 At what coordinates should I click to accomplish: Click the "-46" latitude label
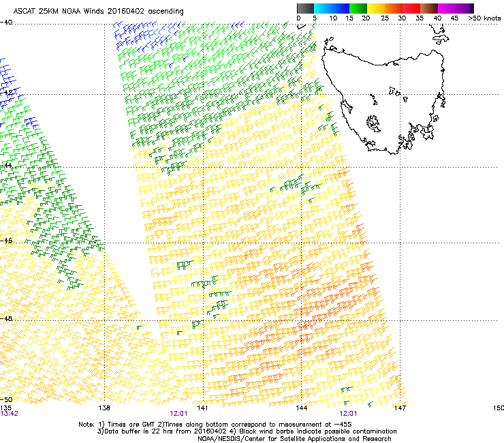[x=6, y=241]
